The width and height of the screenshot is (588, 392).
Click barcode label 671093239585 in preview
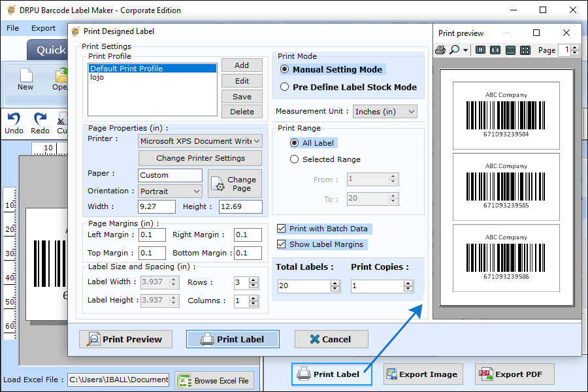[x=506, y=187]
